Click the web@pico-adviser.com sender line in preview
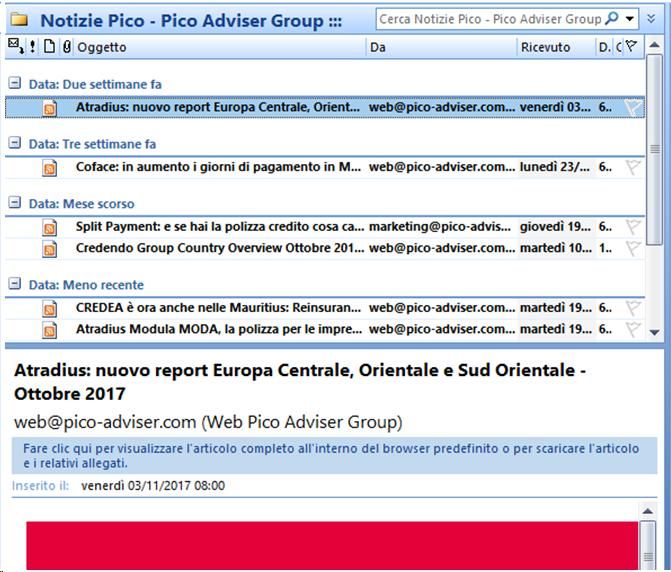Image resolution: width=671 pixels, height=572 pixels. (x=208, y=422)
